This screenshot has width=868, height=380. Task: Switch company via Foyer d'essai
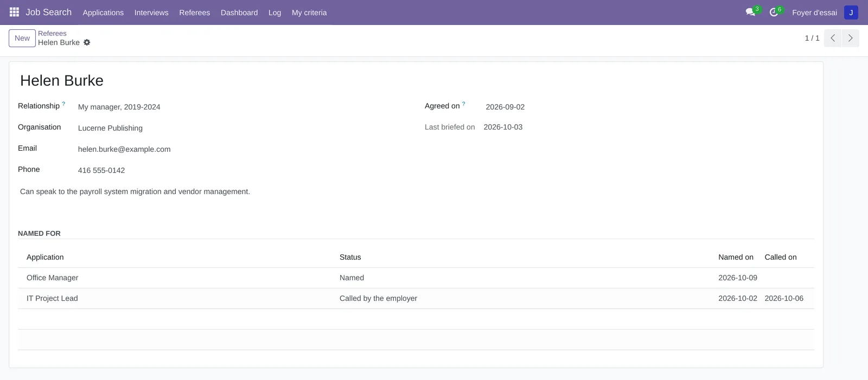pos(814,12)
